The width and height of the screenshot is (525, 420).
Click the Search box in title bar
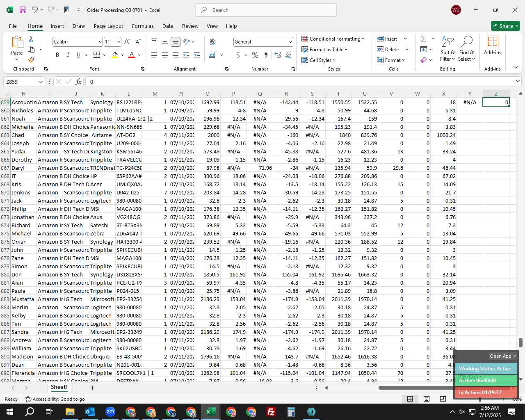[266, 10]
